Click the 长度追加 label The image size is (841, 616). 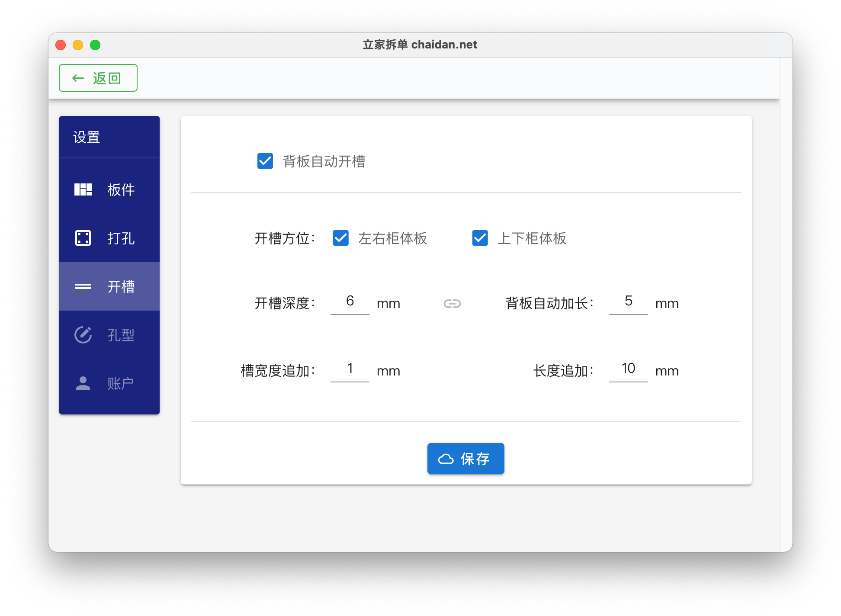pyautogui.click(x=563, y=371)
